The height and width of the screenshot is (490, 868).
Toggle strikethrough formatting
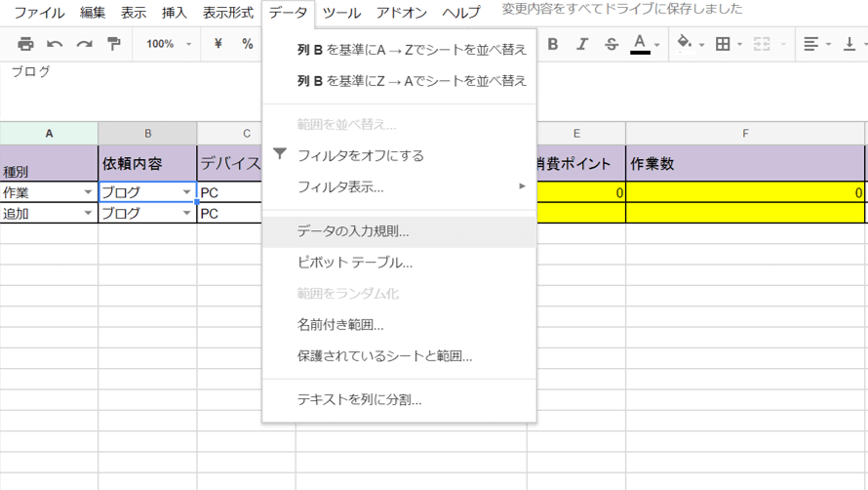[x=612, y=44]
